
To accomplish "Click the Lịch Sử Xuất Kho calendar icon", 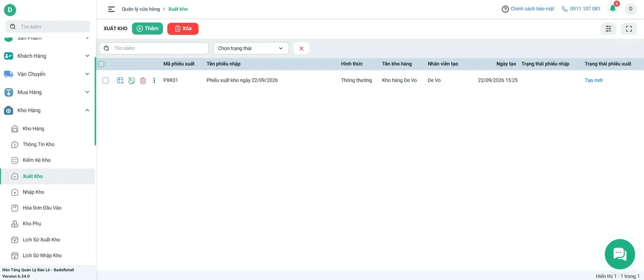I will click(x=15, y=240).
